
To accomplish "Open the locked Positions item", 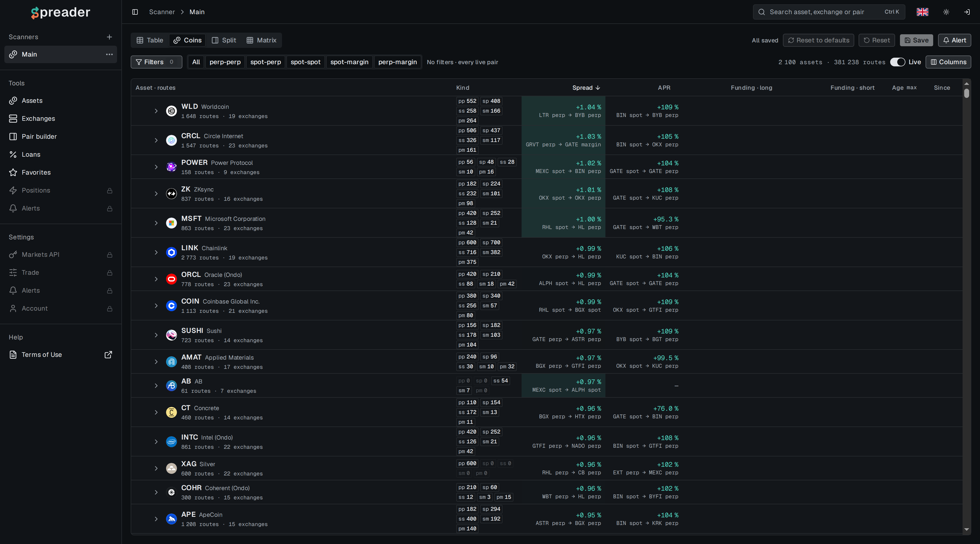I will [x=61, y=190].
